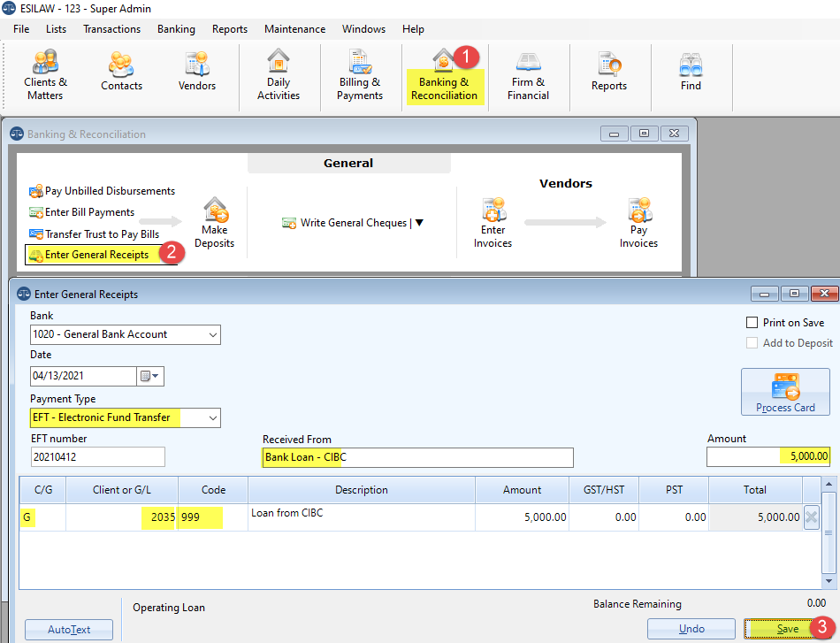Expand the Payment Type dropdown

(x=213, y=418)
